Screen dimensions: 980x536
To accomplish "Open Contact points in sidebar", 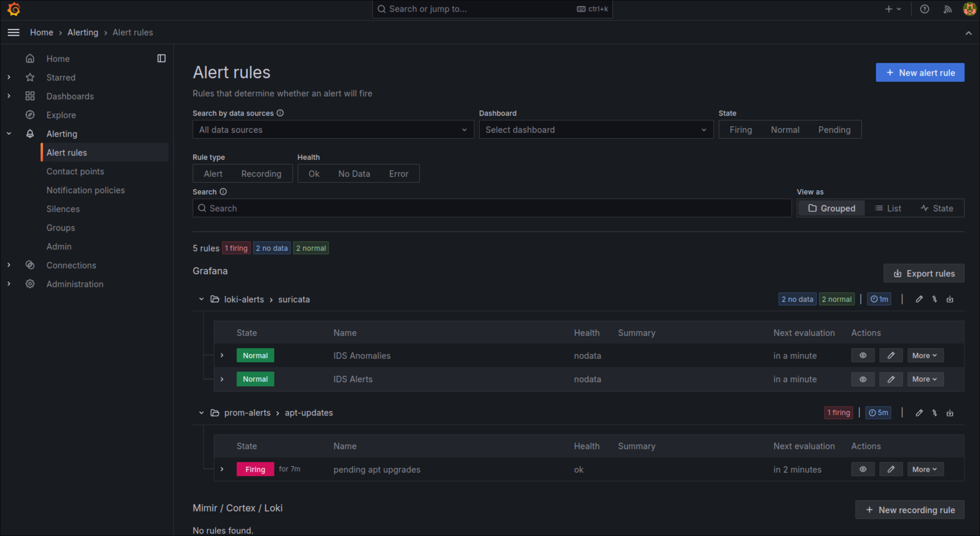I will tap(75, 171).
